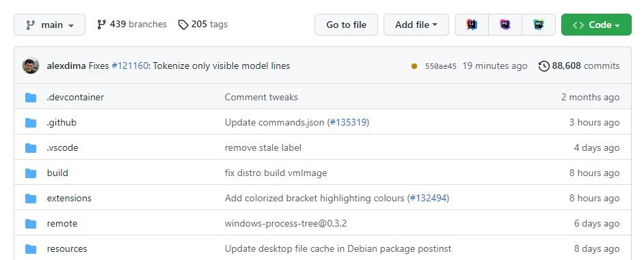Open in WebStorm icon button
The image size is (644, 260).
(539, 25)
